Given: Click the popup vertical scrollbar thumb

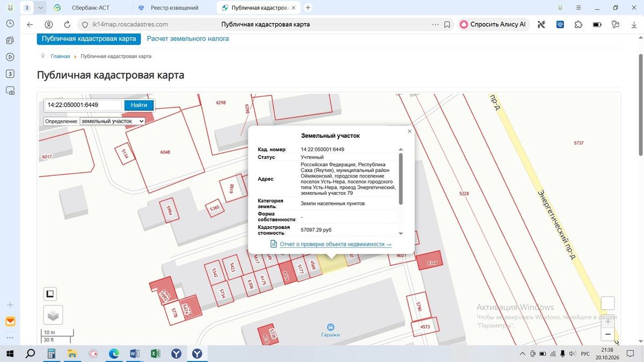Looking at the screenshot, I should pos(401,178).
